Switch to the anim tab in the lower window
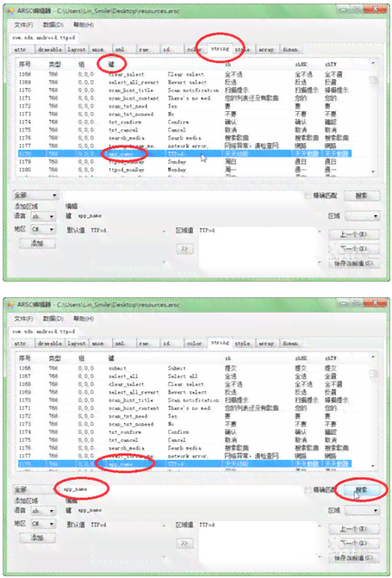392x578 pixels. [98, 343]
